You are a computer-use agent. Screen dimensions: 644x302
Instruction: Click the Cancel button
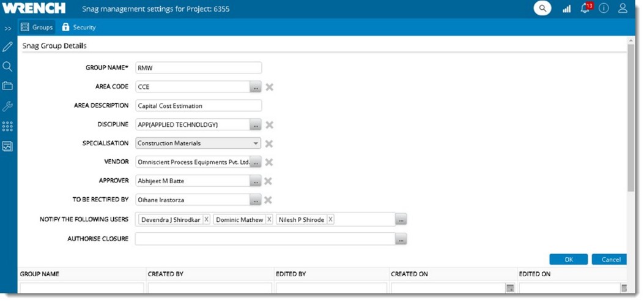[610, 260]
